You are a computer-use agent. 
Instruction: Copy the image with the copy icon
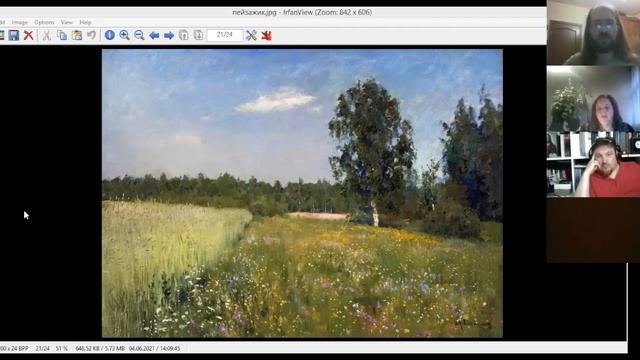point(62,36)
